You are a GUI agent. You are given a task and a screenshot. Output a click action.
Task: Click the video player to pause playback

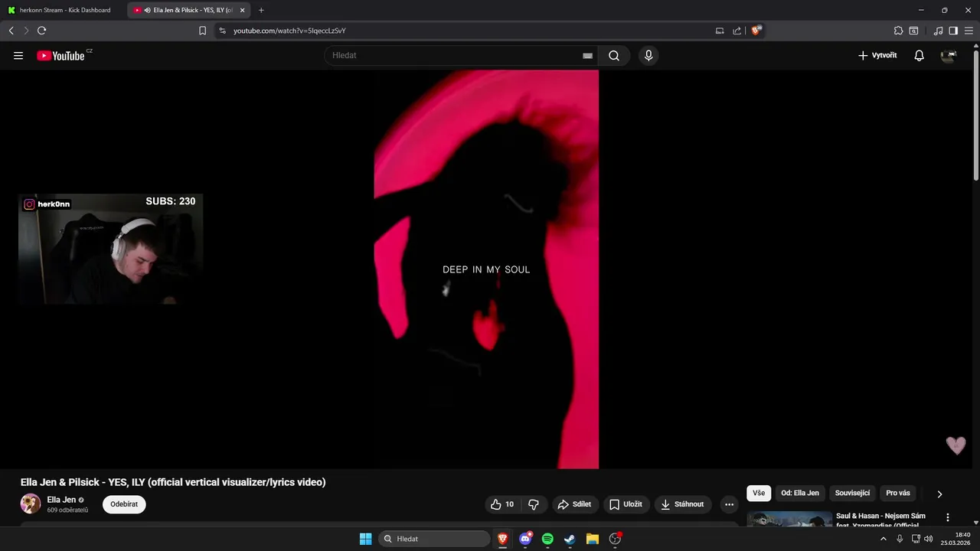(x=486, y=269)
